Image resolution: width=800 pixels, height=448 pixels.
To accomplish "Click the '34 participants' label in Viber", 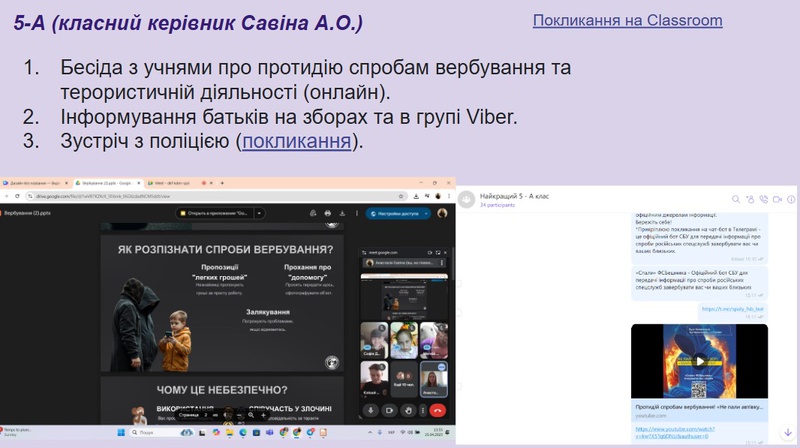I will [497, 205].
